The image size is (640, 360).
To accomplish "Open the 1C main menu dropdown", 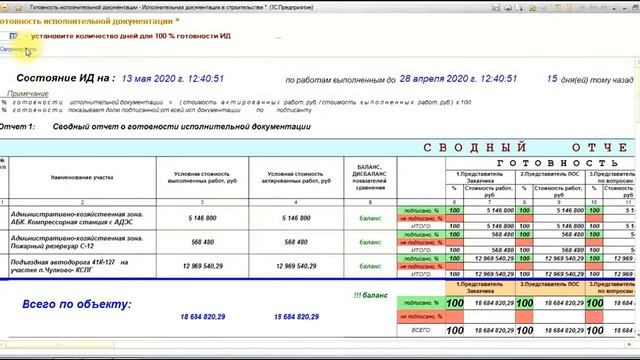I will [4, 7].
